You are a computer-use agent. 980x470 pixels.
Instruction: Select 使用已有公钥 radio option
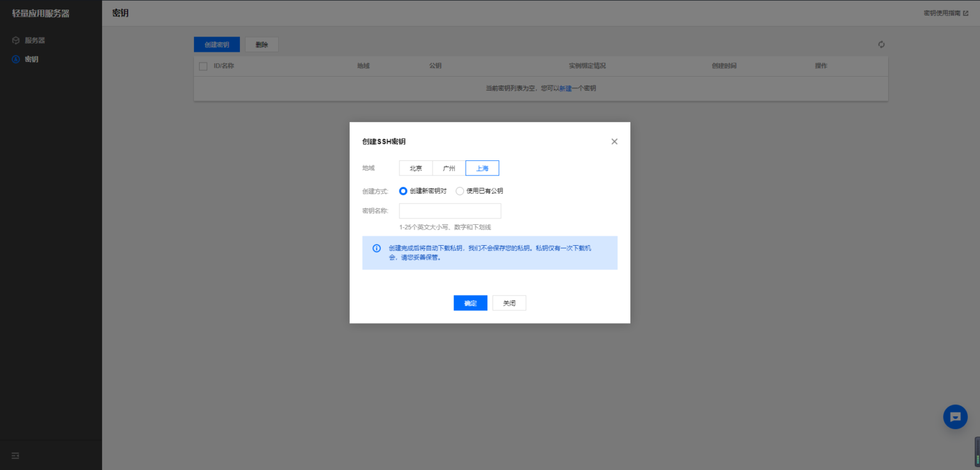point(460,191)
